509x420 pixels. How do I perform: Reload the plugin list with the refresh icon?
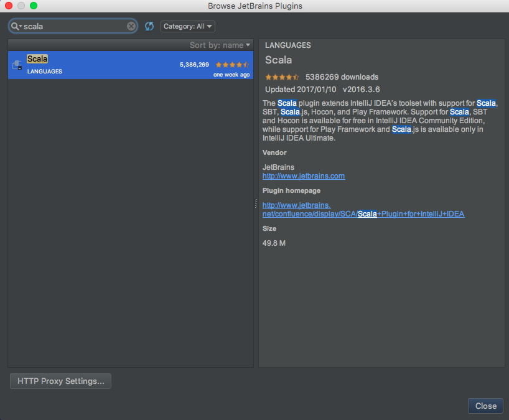point(149,26)
